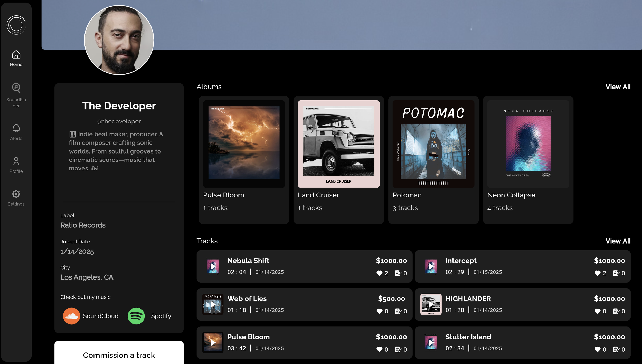The width and height of the screenshot is (642, 364).
Task: Open the Neon Collapse album cover
Action: point(528,144)
